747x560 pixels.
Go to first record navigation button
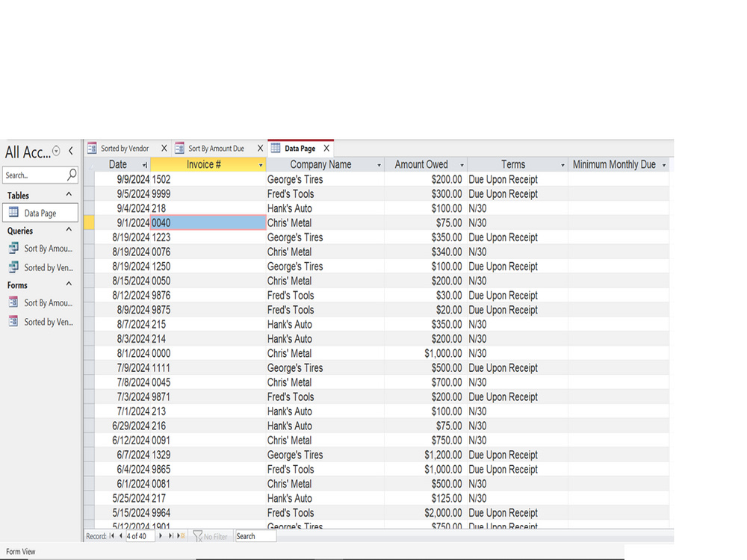(x=112, y=535)
